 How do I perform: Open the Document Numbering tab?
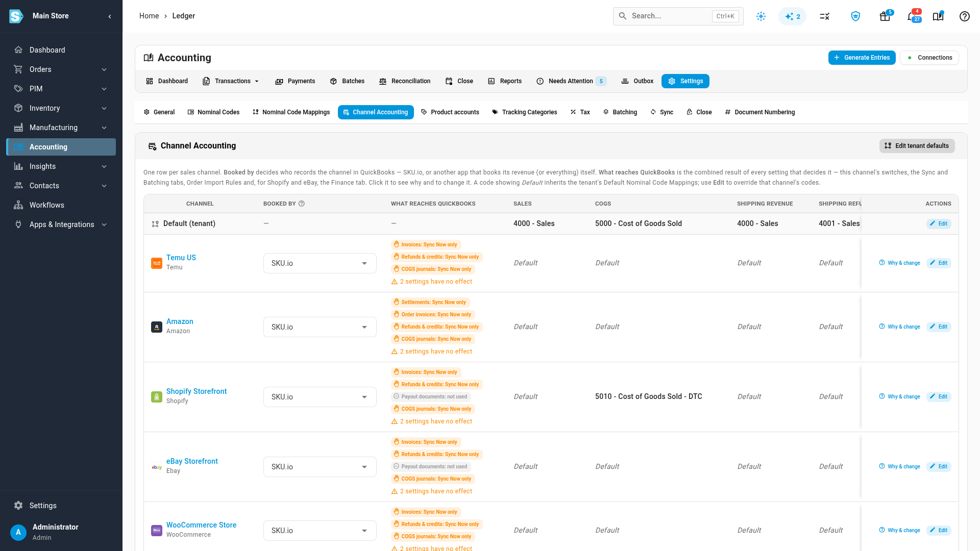(759, 112)
